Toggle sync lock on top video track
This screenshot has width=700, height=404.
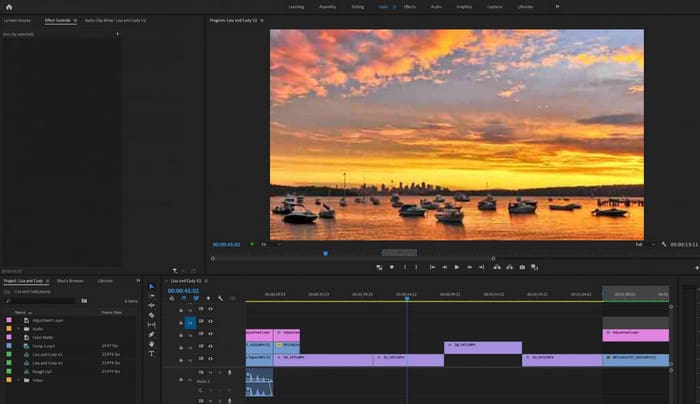click(x=201, y=309)
